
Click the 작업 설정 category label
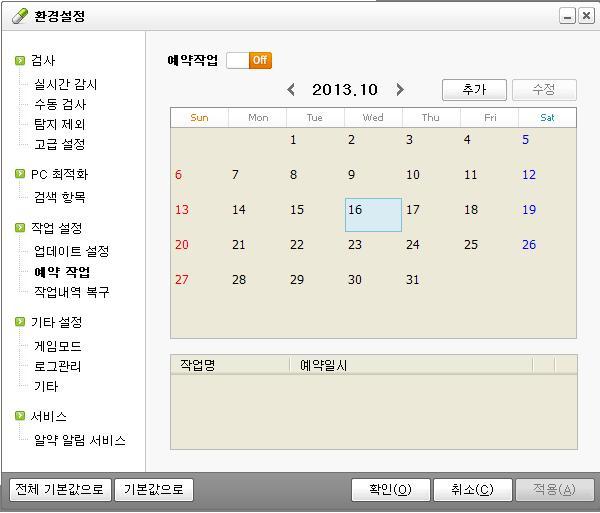click(x=56, y=228)
